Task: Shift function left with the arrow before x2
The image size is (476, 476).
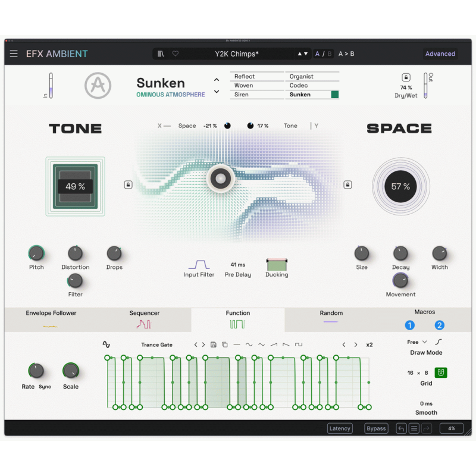Action: 344,345
